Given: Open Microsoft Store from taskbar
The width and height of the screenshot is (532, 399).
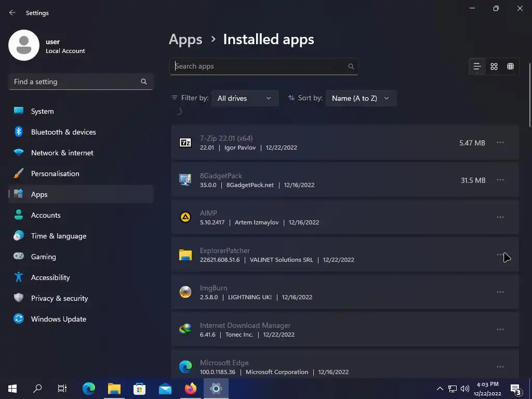Looking at the screenshot, I should (x=139, y=389).
